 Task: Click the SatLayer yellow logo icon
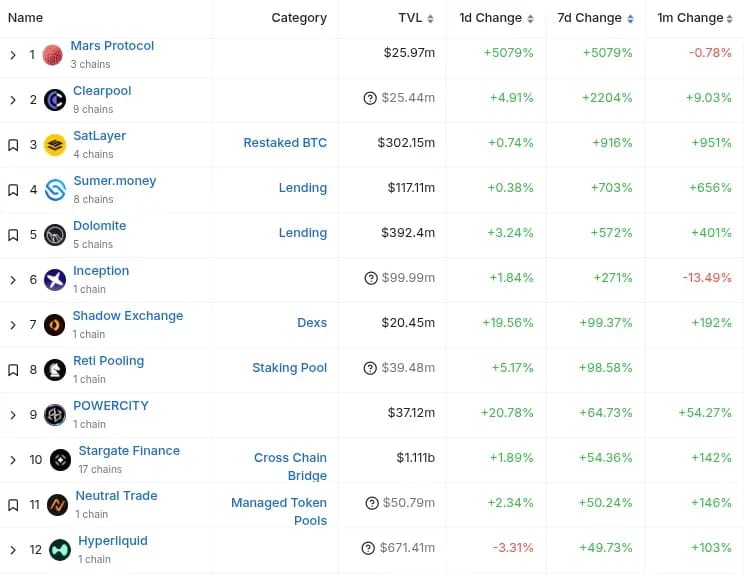pyautogui.click(x=55, y=145)
